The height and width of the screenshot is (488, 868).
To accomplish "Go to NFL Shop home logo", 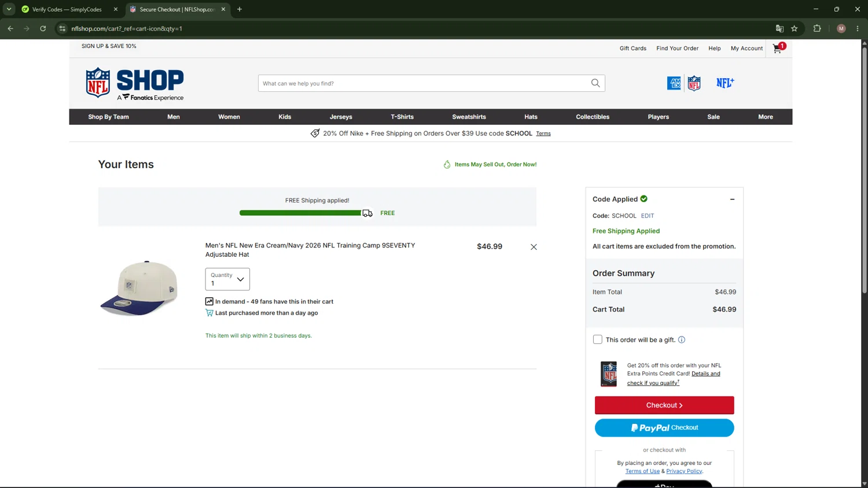I will click(x=135, y=84).
